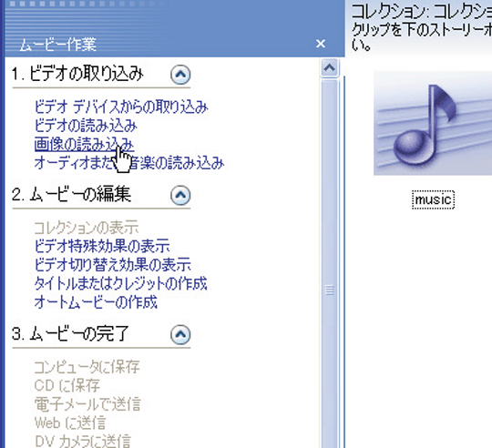Click the task pane scrollbar up arrow
Screen dimensions: 492x448
329,67
